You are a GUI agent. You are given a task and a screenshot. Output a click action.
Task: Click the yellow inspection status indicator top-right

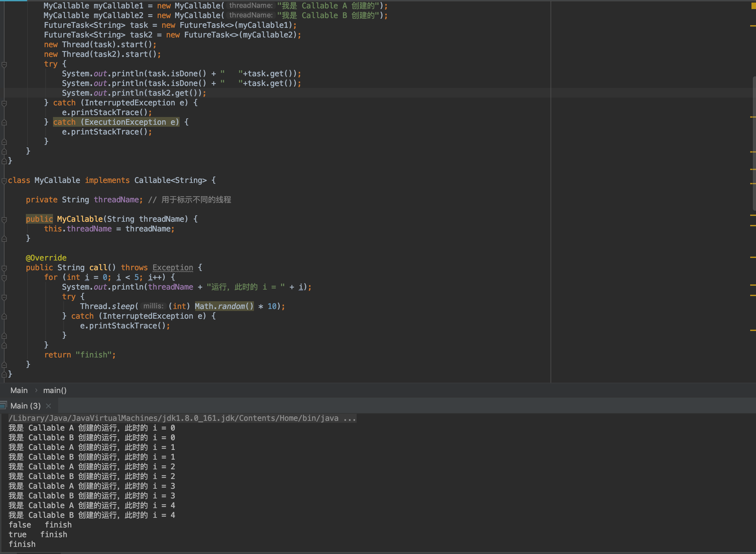[753, 6]
